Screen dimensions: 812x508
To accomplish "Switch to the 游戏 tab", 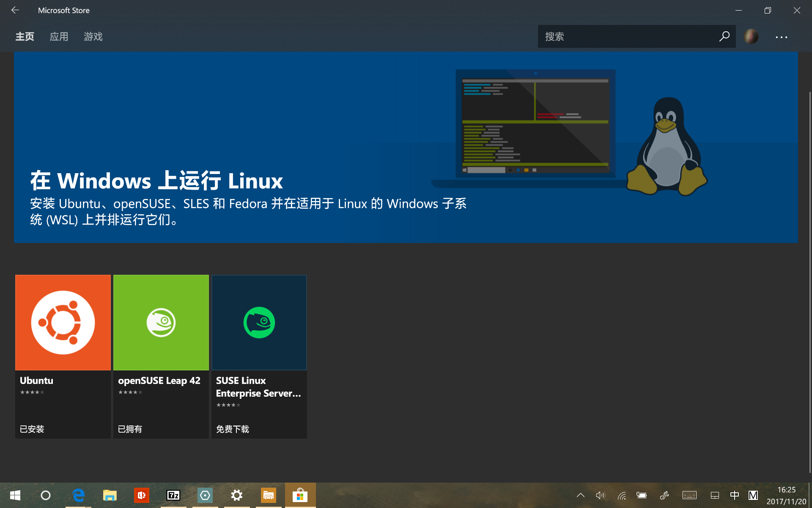I will click(93, 37).
